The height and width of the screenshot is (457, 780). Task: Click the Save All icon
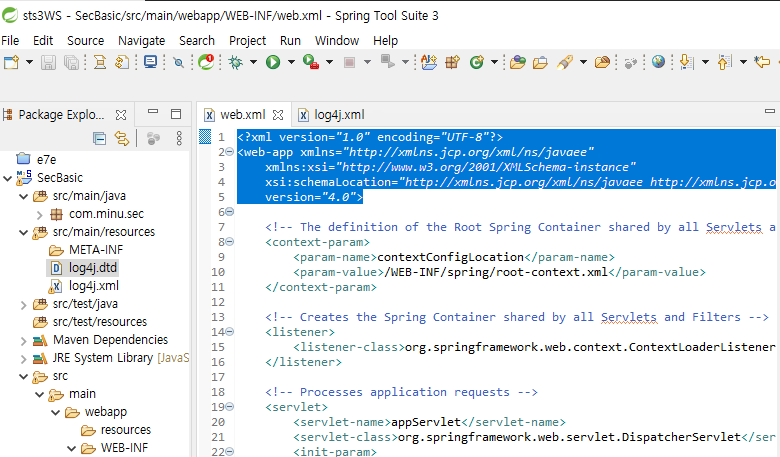[x=72, y=62]
